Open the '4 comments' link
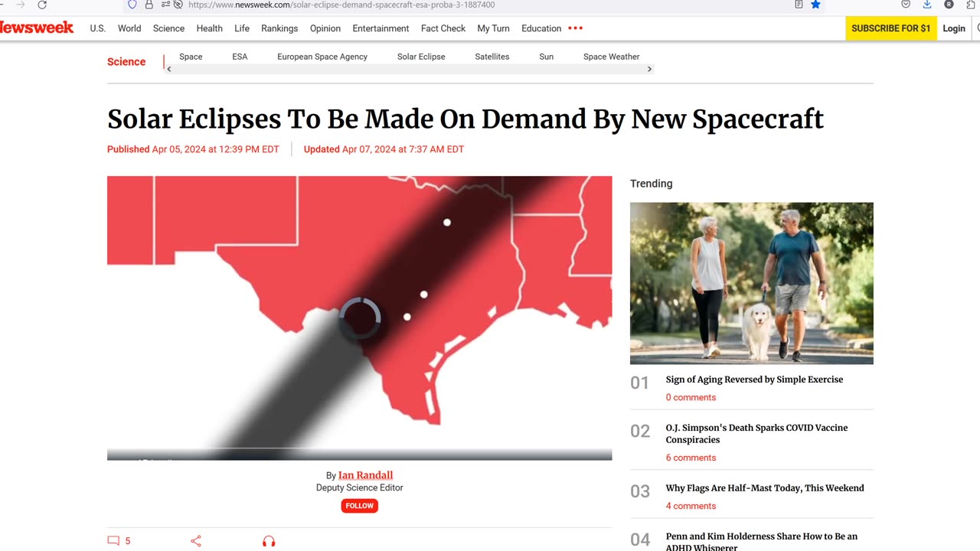 [691, 506]
